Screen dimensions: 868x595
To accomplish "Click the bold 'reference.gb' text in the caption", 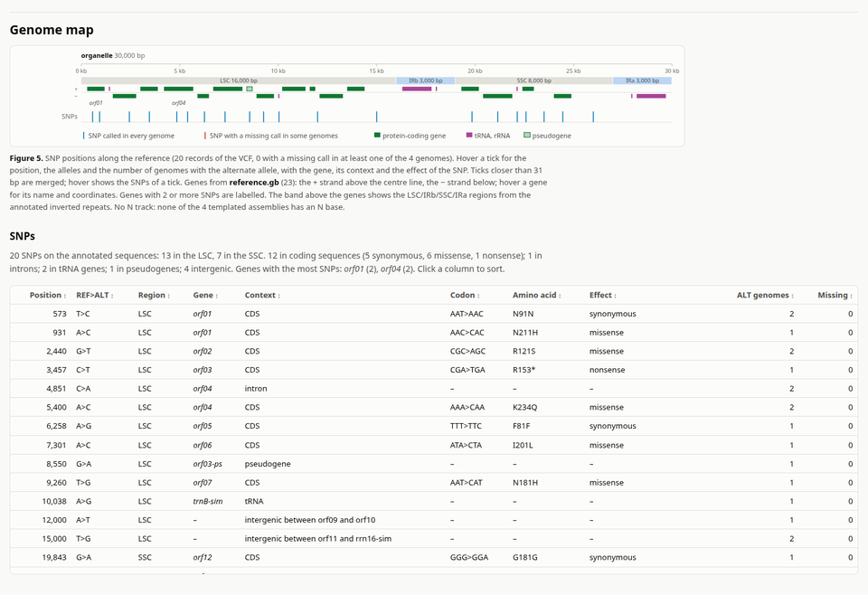I will pyautogui.click(x=254, y=183).
